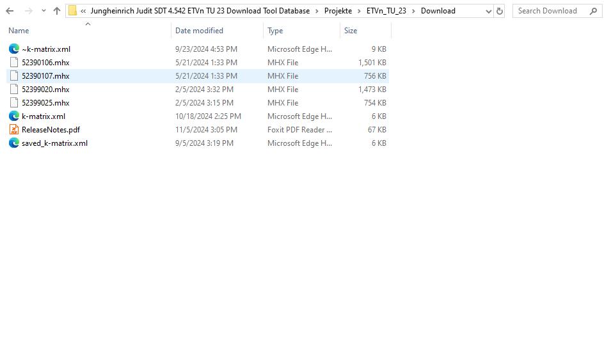Select file name saved_k-matrix.xml
The height and width of the screenshot is (364, 611).
click(x=54, y=143)
